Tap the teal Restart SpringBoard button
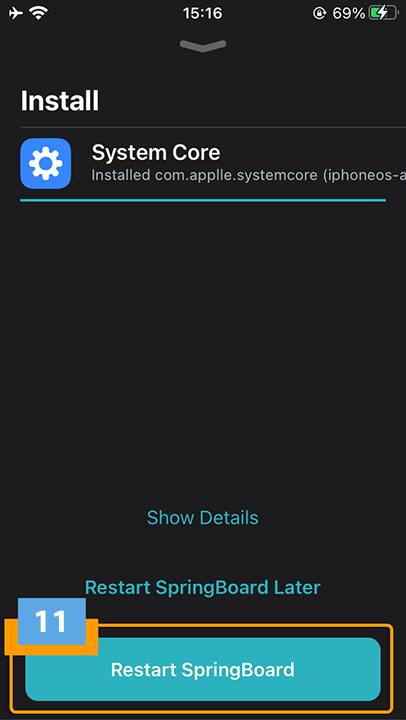406x720 pixels. pyautogui.click(x=203, y=669)
